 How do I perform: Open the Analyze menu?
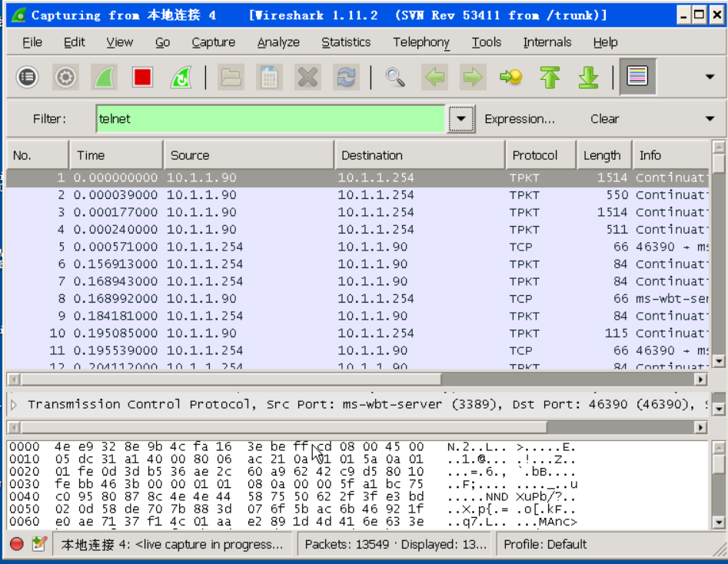click(278, 42)
